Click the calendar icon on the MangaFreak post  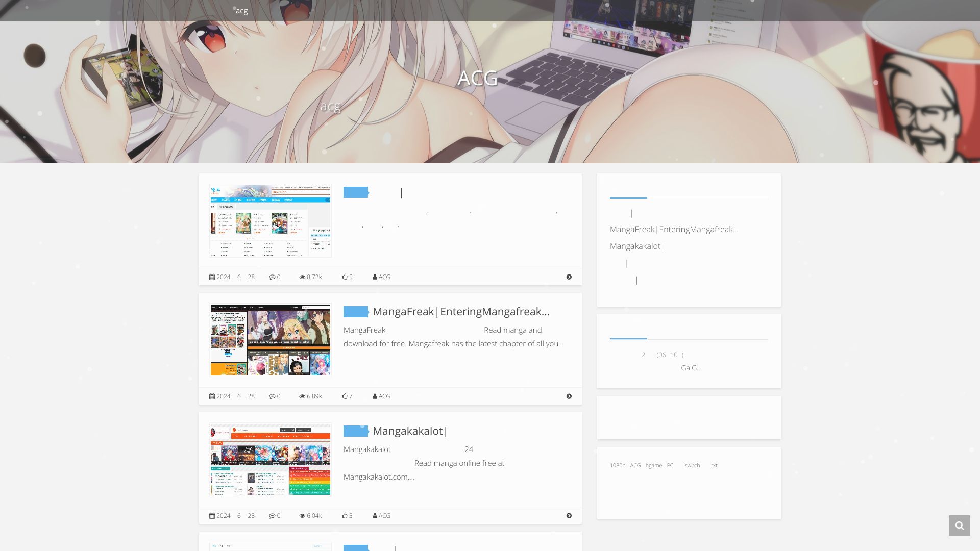click(212, 396)
